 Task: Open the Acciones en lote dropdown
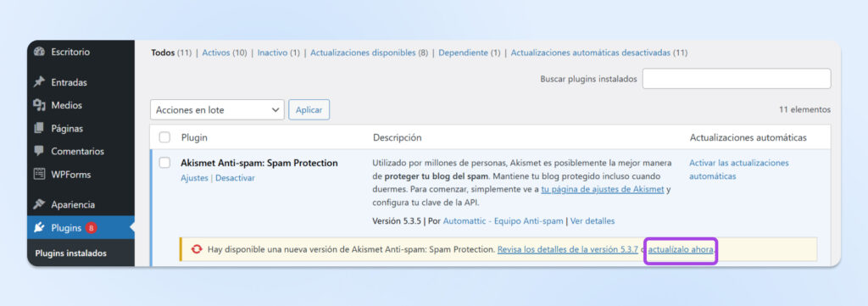click(217, 109)
